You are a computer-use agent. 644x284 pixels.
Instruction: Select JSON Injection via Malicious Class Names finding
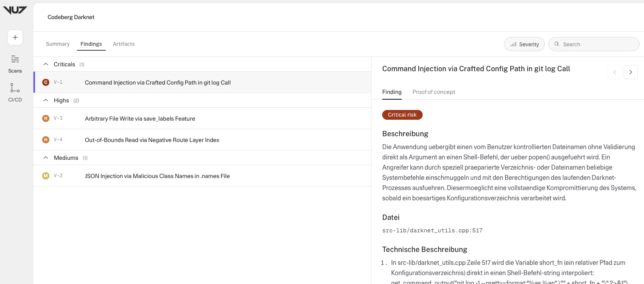202,176
